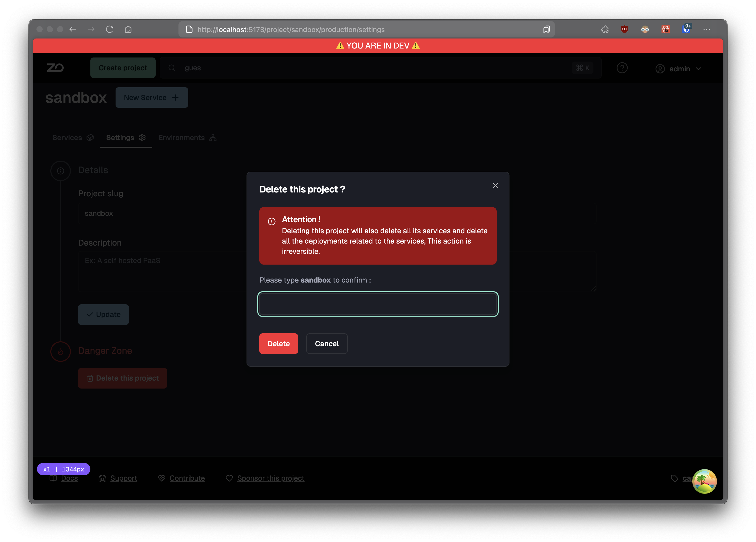Open the browser extensions puzzle icon
The image size is (756, 542).
(x=605, y=29)
